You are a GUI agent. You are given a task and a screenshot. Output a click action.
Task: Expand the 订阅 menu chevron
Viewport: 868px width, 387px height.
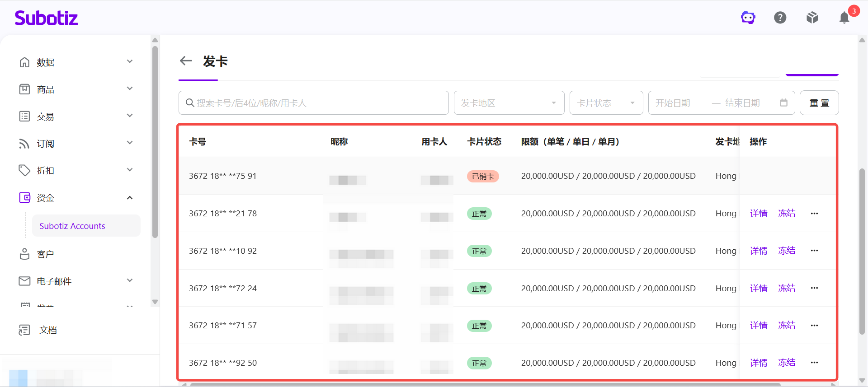coord(130,143)
